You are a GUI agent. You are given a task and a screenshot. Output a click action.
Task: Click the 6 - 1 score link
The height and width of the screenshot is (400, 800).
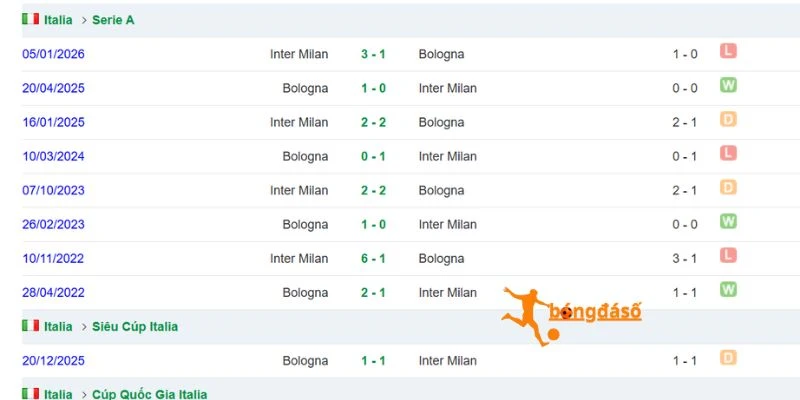(373, 259)
